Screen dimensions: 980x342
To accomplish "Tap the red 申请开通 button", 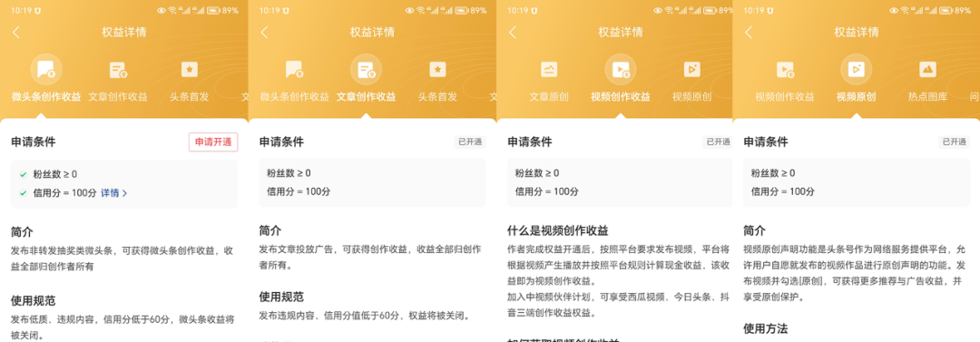I will coord(213,142).
